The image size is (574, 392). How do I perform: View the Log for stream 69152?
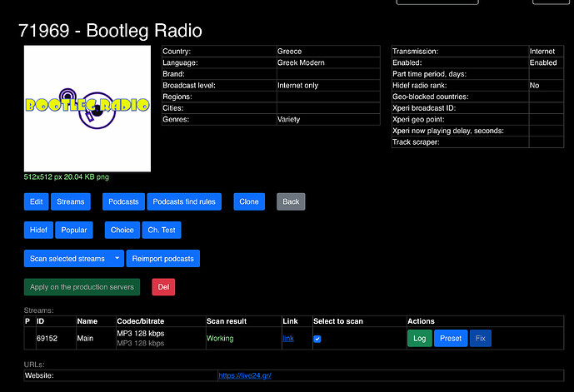coord(419,339)
